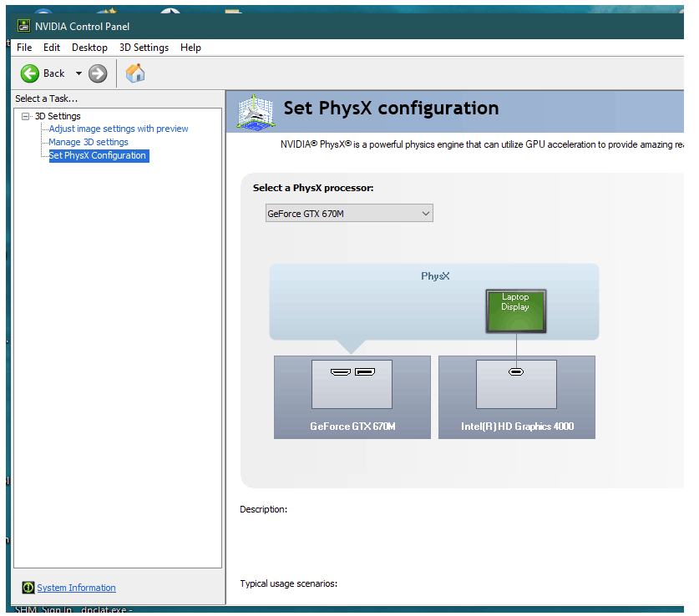Open Adjust image settings with preview

119,129
